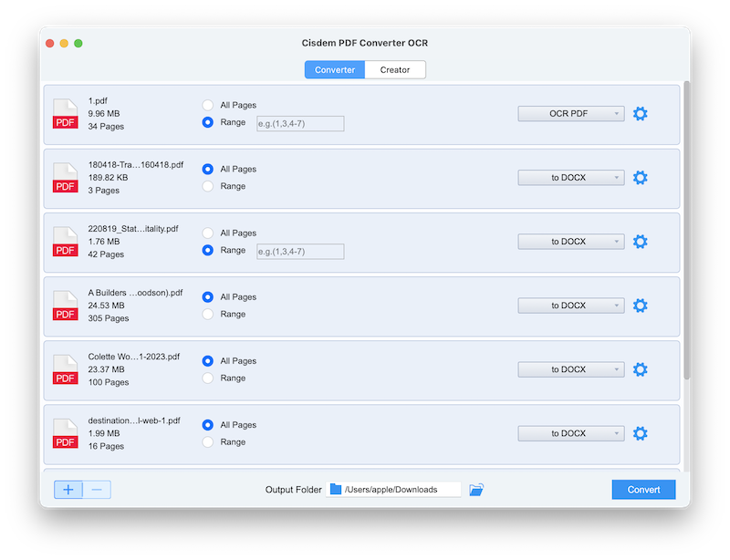The image size is (730, 560).
Task: Switch to the Creator tab
Action: [395, 69]
